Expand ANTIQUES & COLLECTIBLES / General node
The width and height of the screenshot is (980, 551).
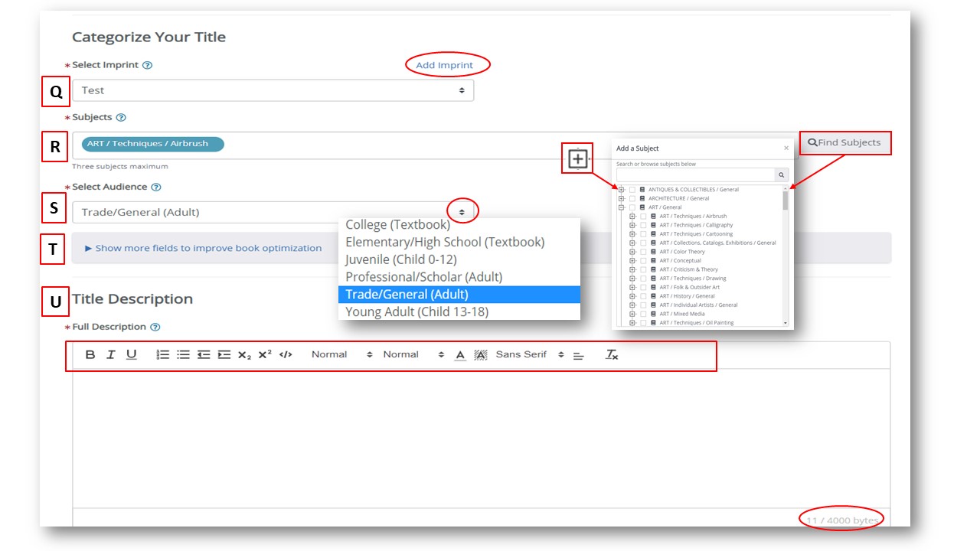tap(622, 190)
